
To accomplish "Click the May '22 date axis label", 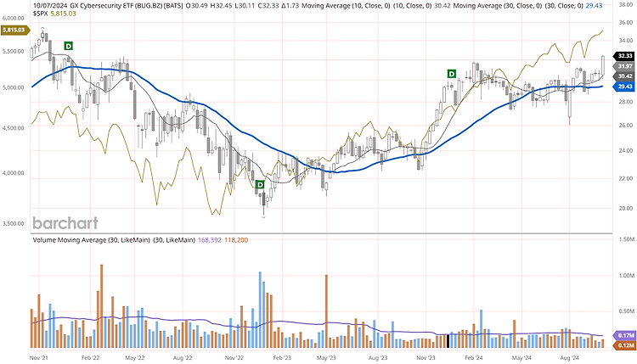I will coord(134,358).
